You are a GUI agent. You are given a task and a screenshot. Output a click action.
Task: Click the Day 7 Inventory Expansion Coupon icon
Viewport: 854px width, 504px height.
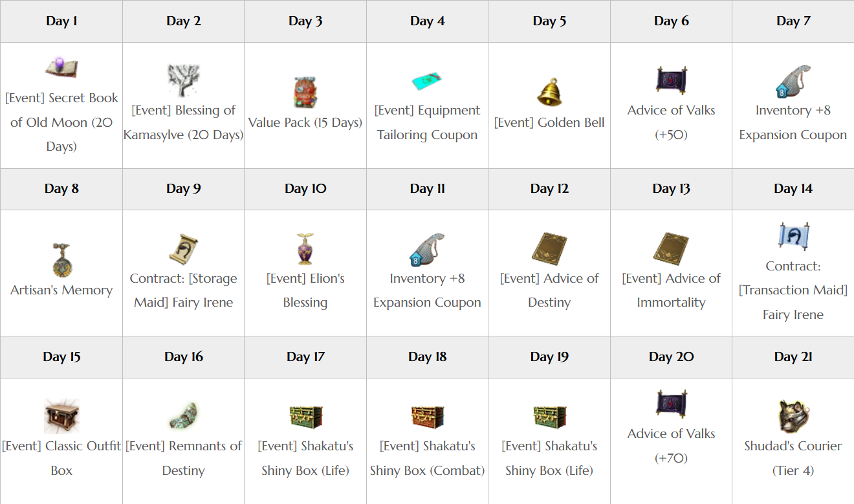pos(793,80)
